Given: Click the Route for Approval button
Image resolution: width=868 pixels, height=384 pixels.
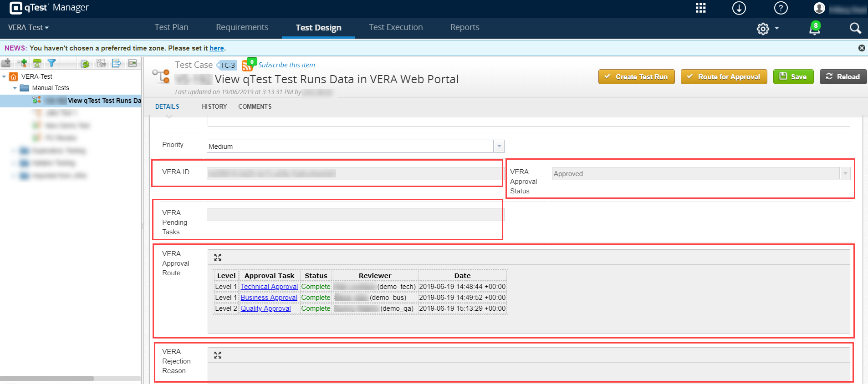Looking at the screenshot, I should (x=724, y=77).
